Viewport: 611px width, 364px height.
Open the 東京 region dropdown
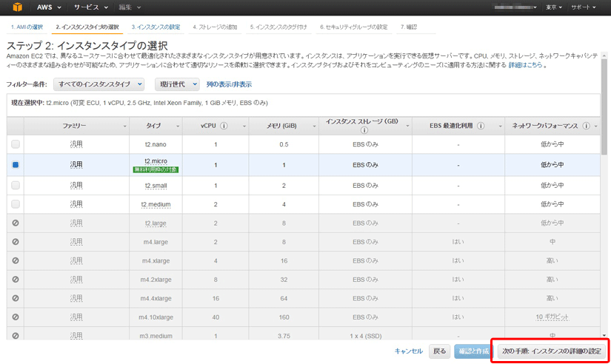[x=553, y=7]
